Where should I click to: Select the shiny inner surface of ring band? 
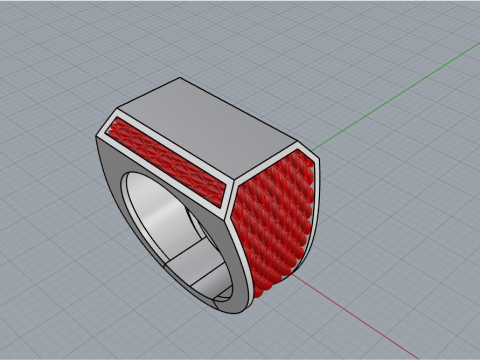[x=157, y=213]
